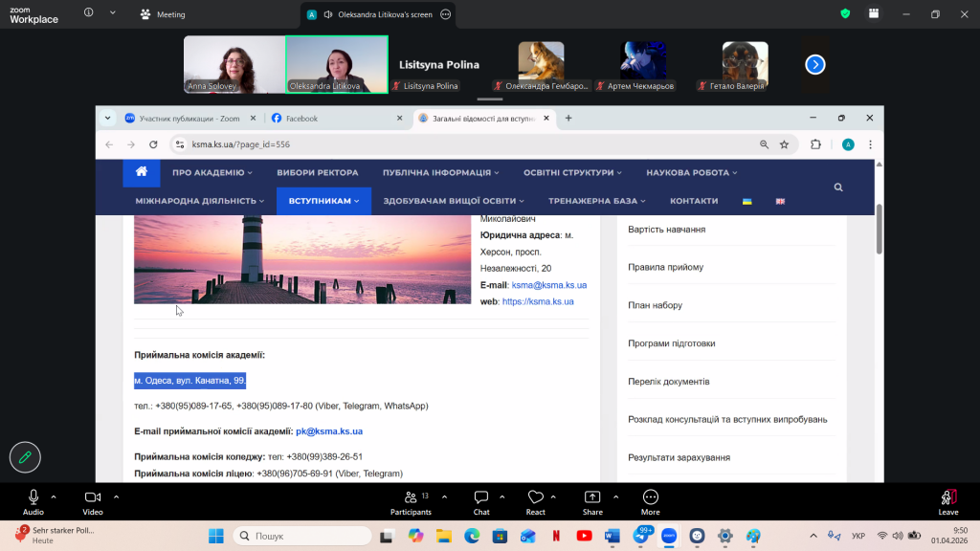Click the website search magnifier icon
Viewport: 980px width, 551px height.
point(838,187)
